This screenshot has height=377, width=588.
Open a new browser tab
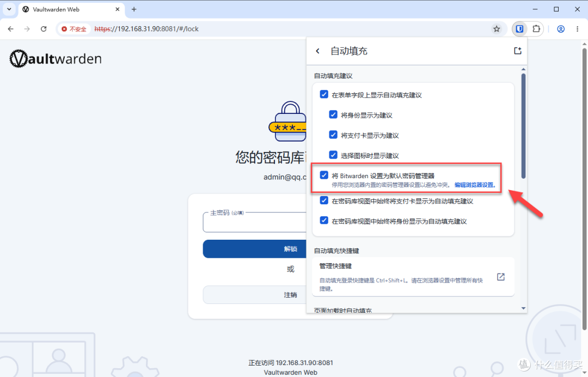tap(134, 9)
